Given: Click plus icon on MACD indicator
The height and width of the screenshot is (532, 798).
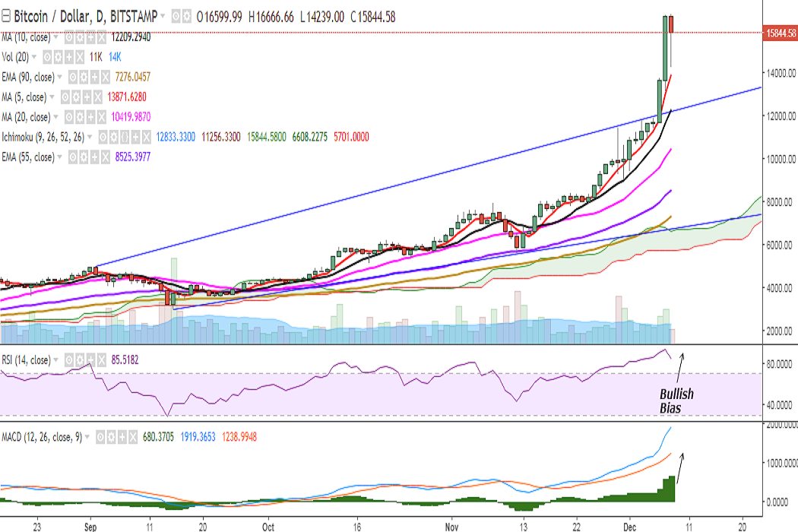Looking at the screenshot, I should (x=122, y=437).
